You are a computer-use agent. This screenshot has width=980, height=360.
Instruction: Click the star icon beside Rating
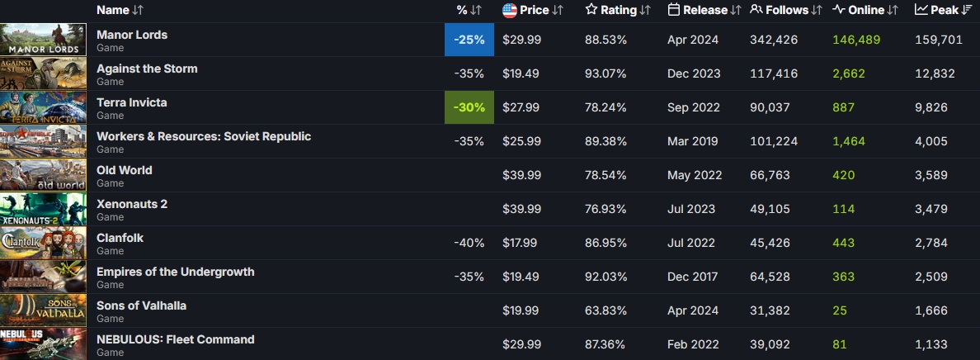click(591, 11)
